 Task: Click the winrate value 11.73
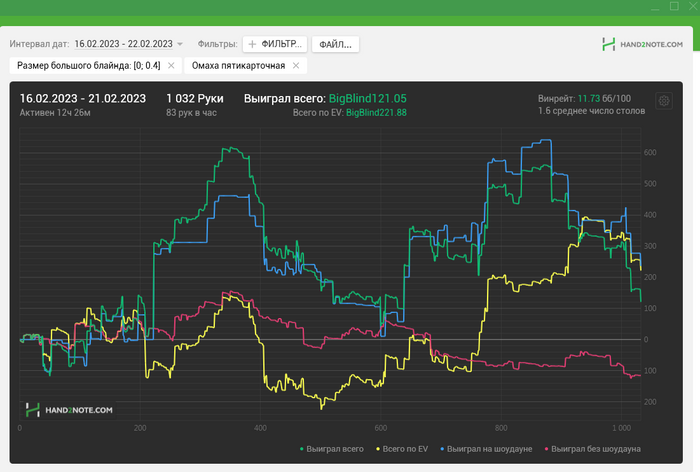(x=589, y=99)
